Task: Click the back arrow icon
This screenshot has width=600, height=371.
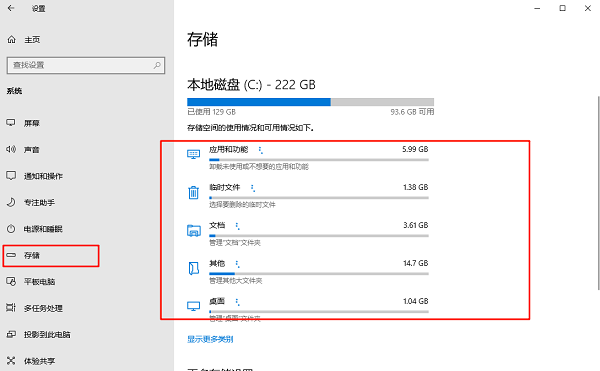Action: coord(11,8)
